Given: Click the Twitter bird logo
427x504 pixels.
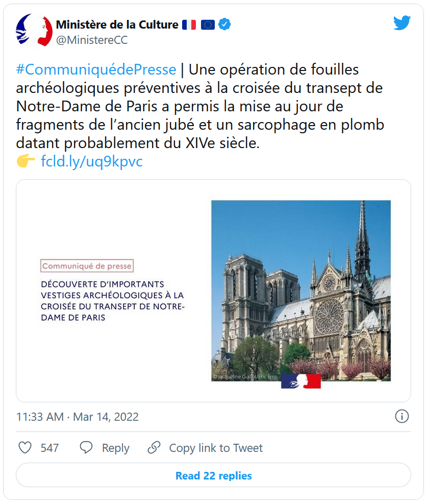Looking at the screenshot, I should click(402, 23).
